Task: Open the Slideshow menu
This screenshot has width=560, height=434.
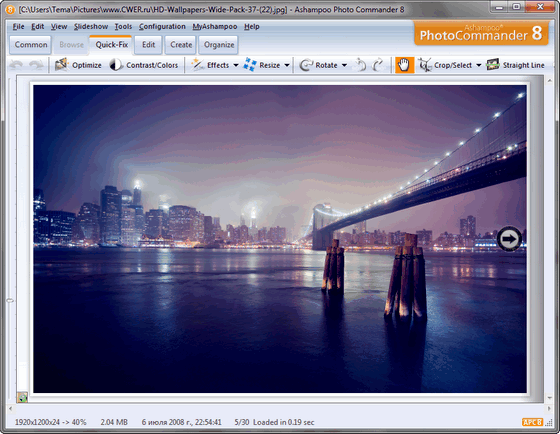Action: [91, 26]
